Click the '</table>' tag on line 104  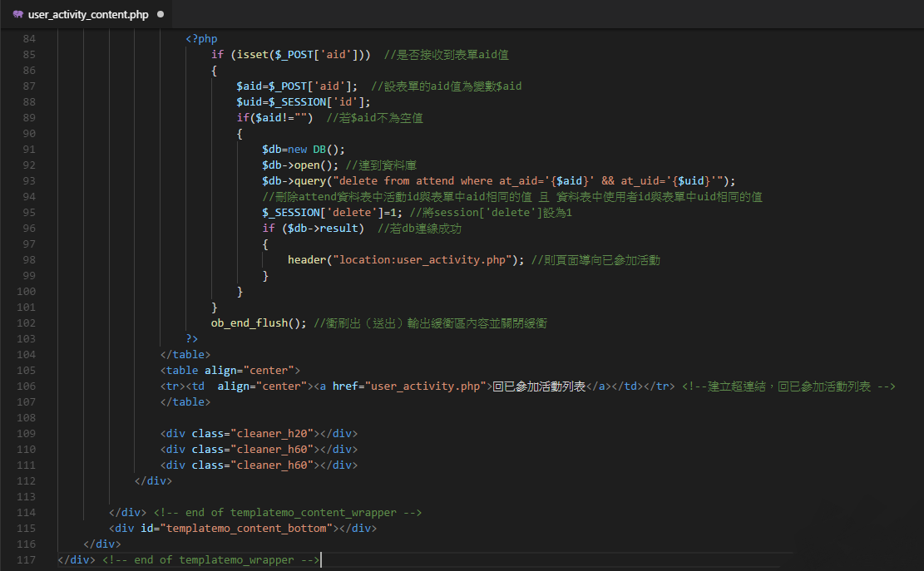pos(185,355)
